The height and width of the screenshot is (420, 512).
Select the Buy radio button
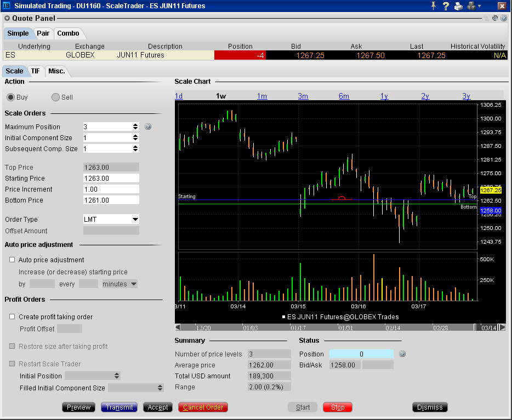(x=11, y=97)
